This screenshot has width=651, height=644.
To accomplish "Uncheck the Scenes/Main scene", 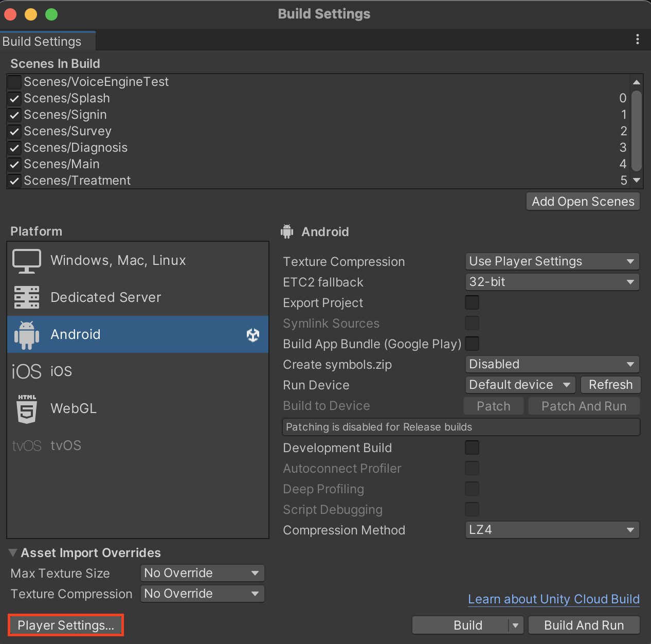I will click(14, 164).
